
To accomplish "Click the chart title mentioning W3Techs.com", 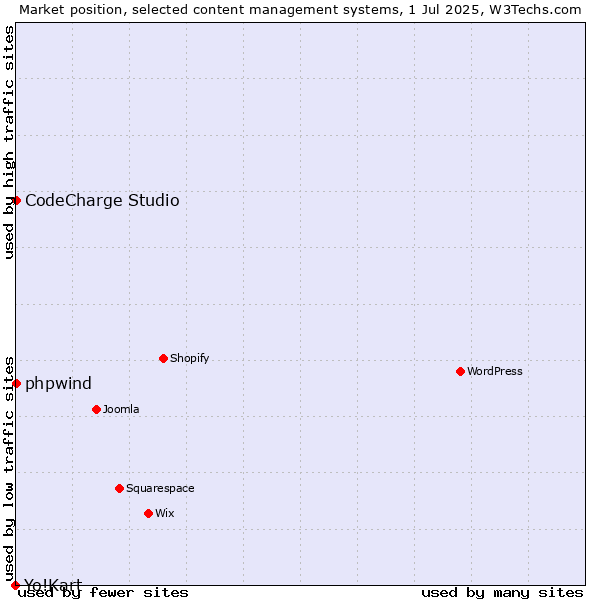I will click(x=300, y=10).
